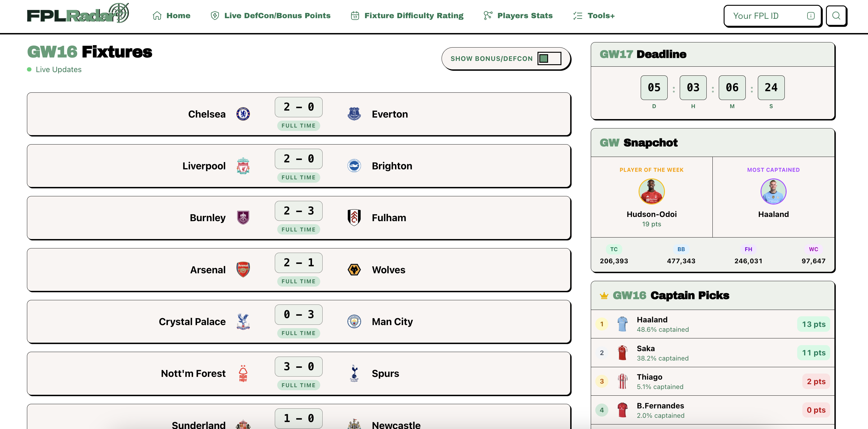Click the Haaland most captained photo
The image size is (868, 429).
[773, 191]
